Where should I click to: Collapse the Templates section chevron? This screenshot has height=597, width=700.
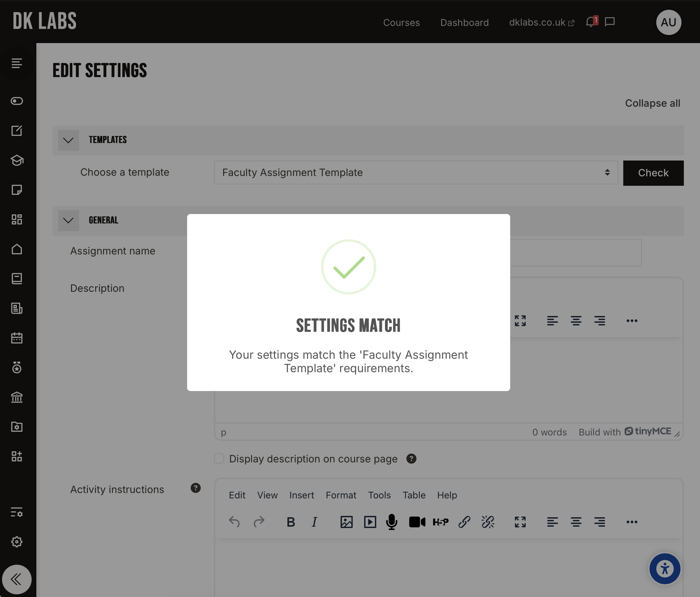tap(68, 140)
